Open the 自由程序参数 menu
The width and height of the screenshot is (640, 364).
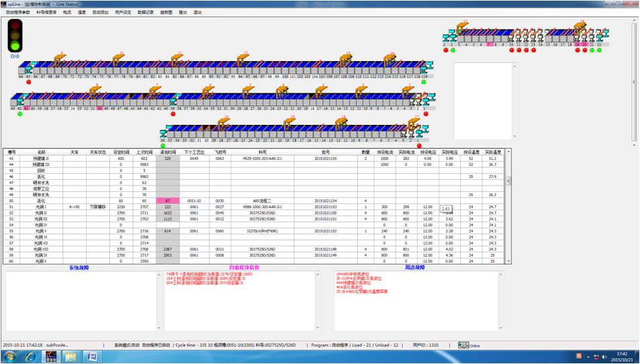[x=18, y=12]
